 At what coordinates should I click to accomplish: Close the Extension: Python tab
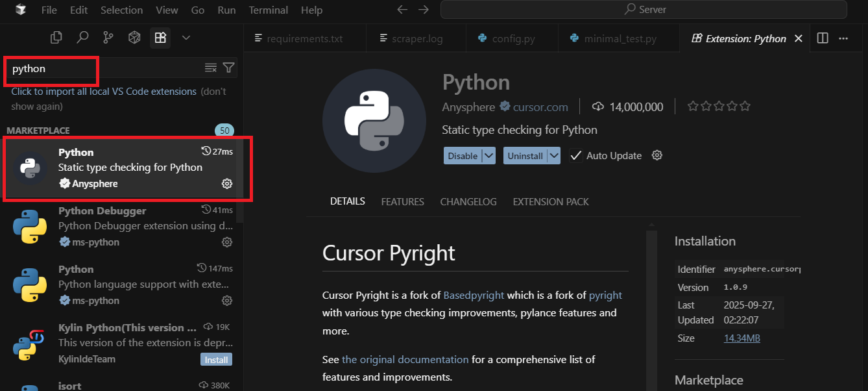799,38
